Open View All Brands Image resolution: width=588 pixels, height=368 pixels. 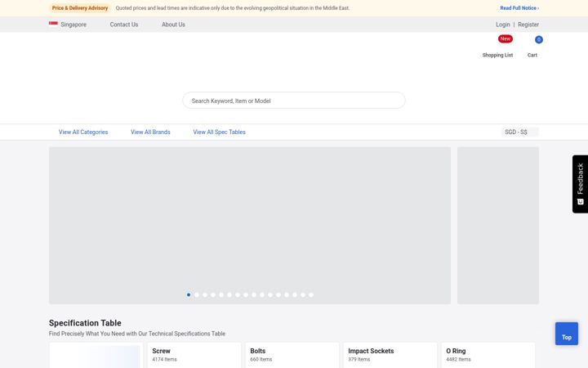(x=150, y=132)
